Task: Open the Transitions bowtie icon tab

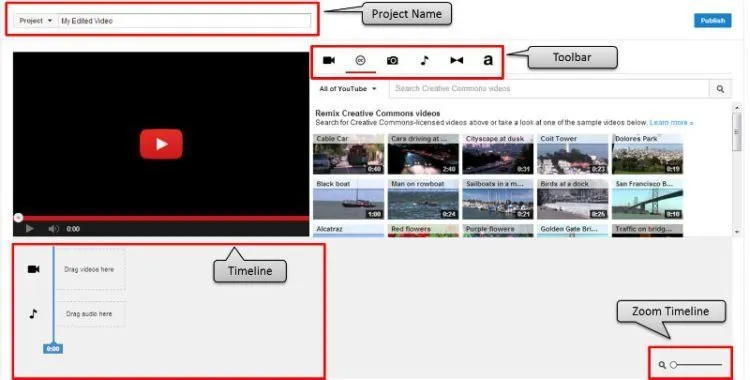Action: point(456,60)
